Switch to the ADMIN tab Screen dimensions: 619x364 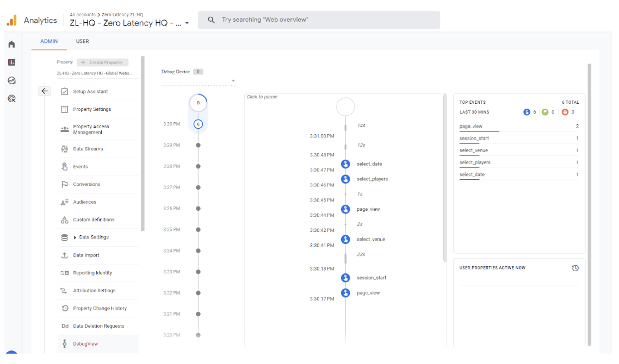pyautogui.click(x=49, y=41)
